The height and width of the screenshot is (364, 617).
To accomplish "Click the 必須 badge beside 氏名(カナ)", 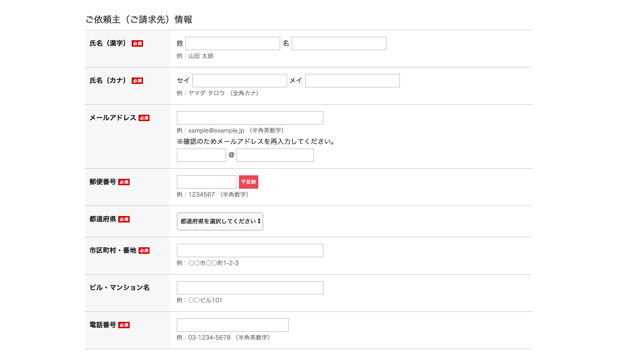I will pyautogui.click(x=137, y=81).
